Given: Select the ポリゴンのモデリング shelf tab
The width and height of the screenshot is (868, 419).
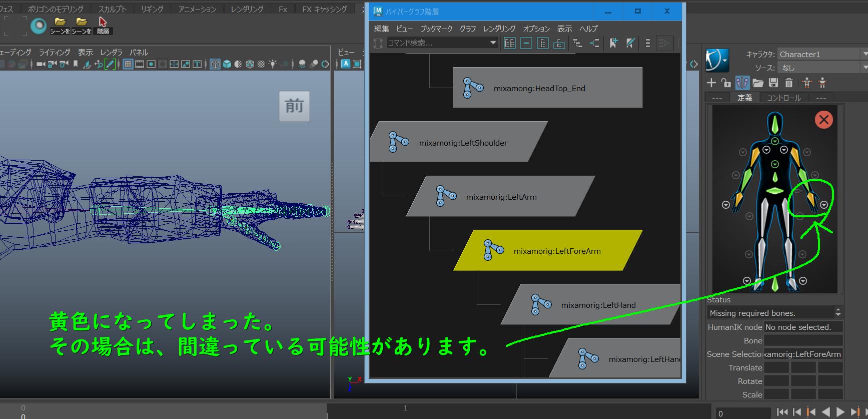Looking at the screenshot, I should (56, 9).
